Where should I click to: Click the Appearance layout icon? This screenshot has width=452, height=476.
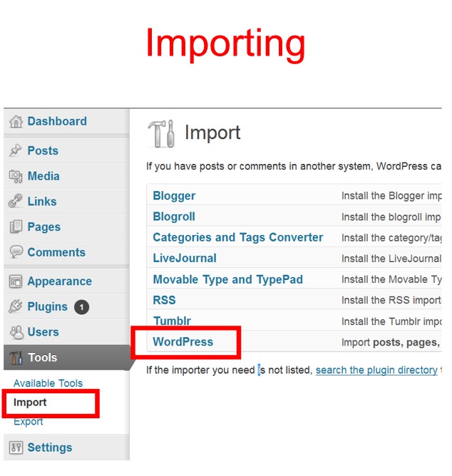pyautogui.click(x=16, y=281)
